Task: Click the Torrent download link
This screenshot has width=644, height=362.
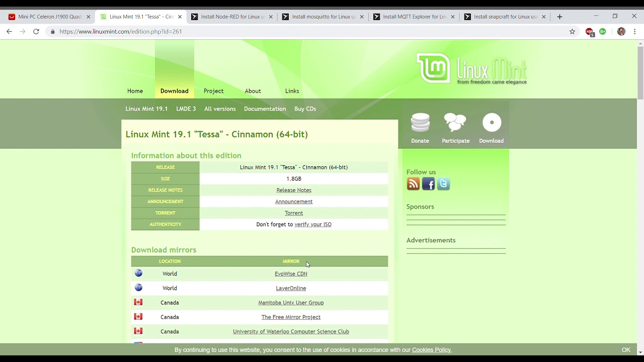Action: coord(294,213)
